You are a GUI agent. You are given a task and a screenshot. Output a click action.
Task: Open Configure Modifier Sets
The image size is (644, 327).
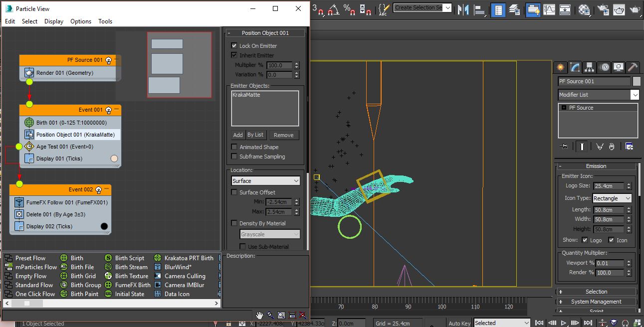tap(630, 146)
